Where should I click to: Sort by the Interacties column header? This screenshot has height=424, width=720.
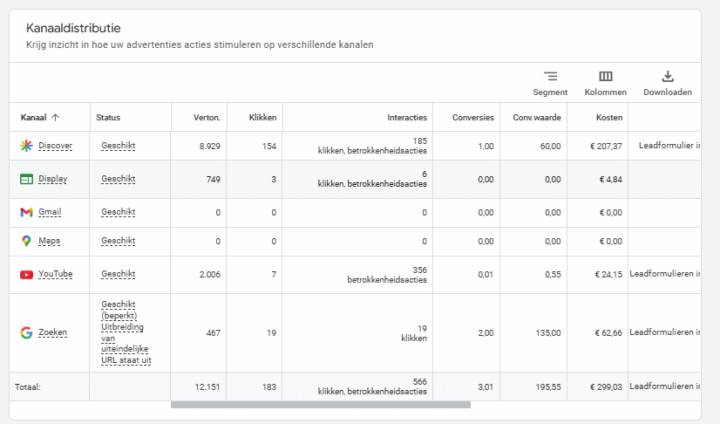pyautogui.click(x=407, y=117)
